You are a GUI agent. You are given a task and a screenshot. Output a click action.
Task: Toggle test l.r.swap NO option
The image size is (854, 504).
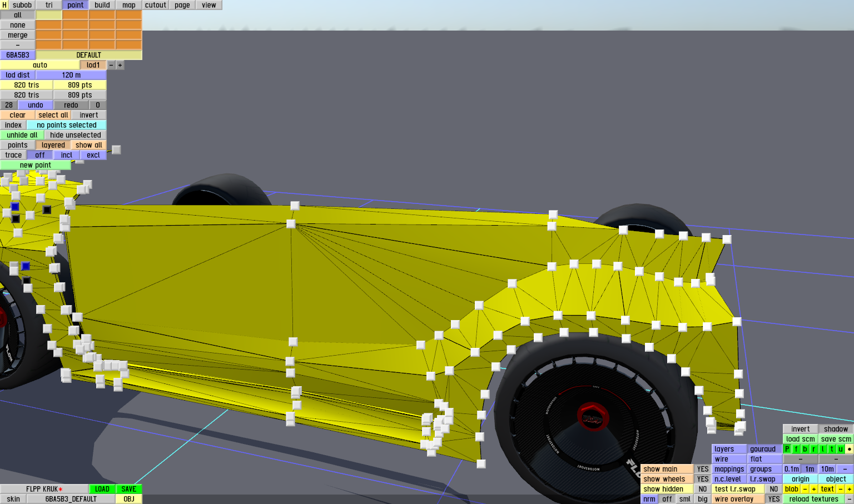click(x=774, y=489)
